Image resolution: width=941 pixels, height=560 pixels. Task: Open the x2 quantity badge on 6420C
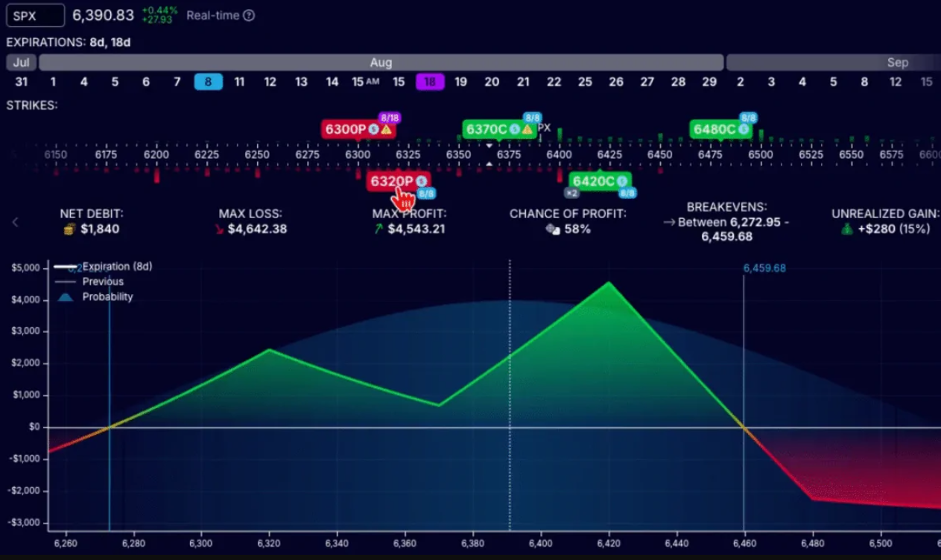pyautogui.click(x=571, y=193)
